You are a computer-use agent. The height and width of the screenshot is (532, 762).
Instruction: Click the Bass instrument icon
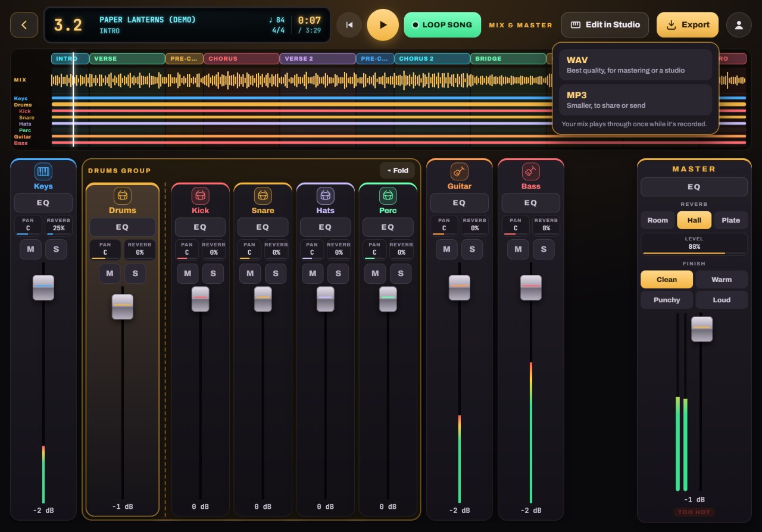[530, 171]
